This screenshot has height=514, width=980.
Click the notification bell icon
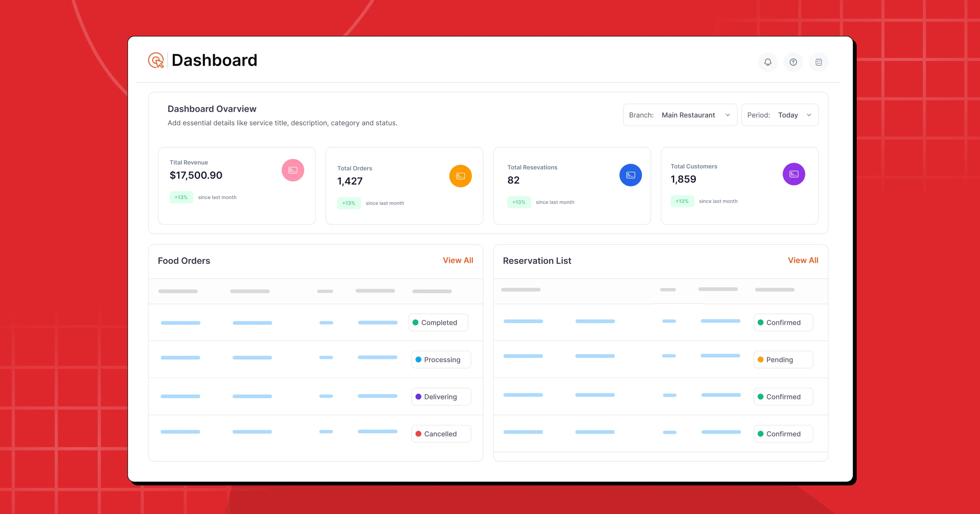(x=768, y=62)
